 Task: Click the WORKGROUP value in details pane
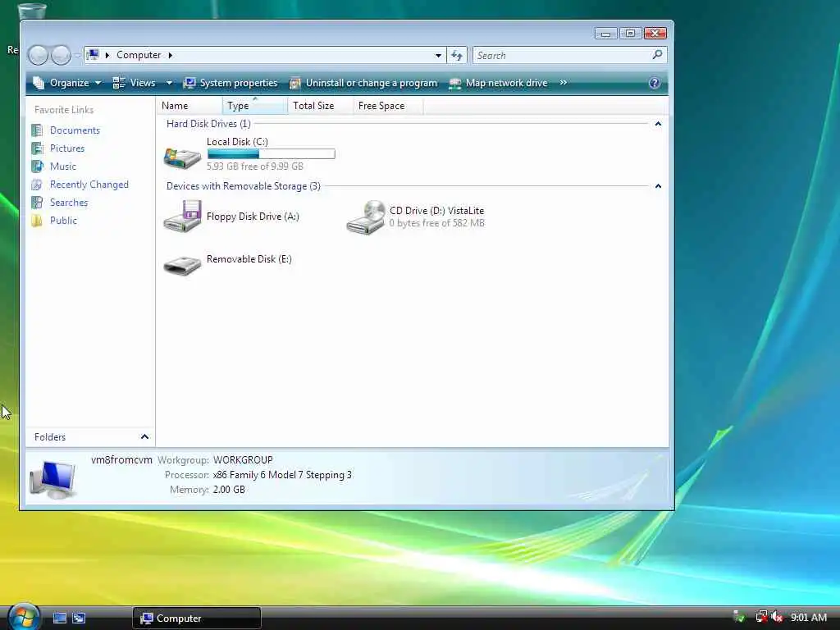243,460
